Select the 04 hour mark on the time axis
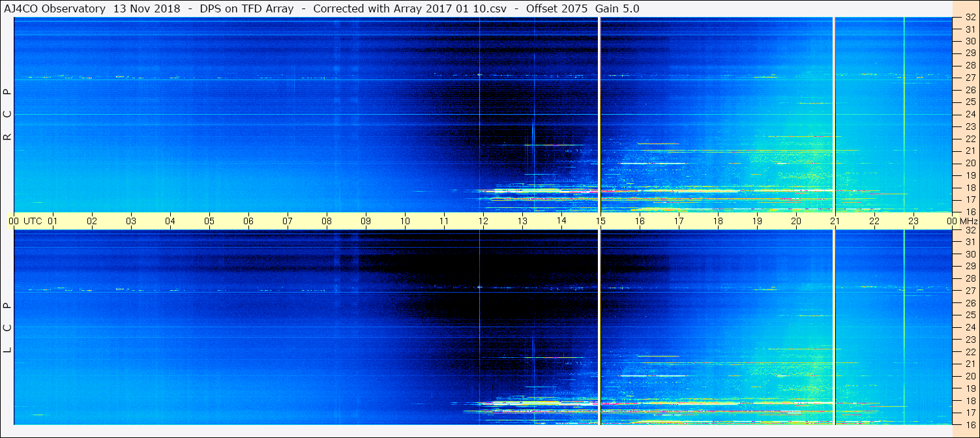The width and height of the screenshot is (980, 438). [170, 221]
